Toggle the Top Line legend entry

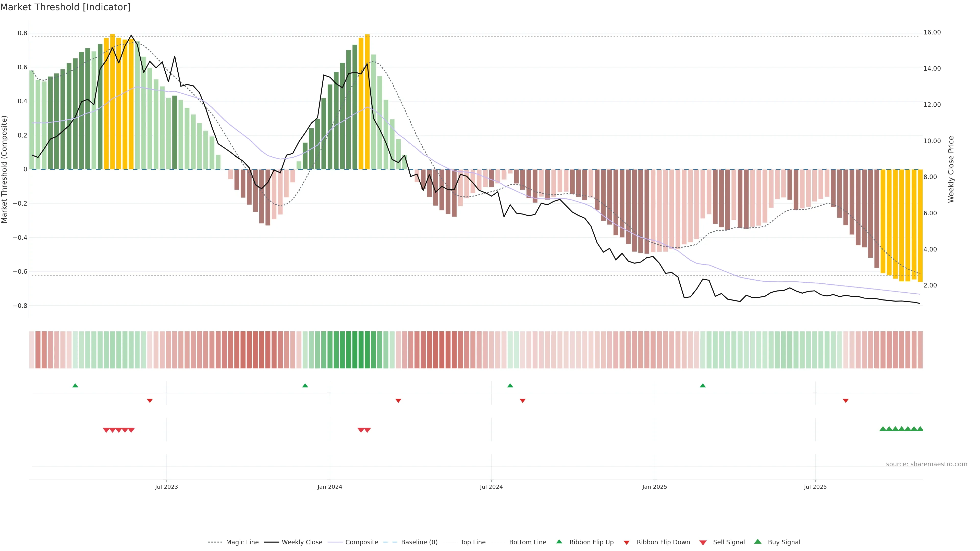pyautogui.click(x=473, y=542)
